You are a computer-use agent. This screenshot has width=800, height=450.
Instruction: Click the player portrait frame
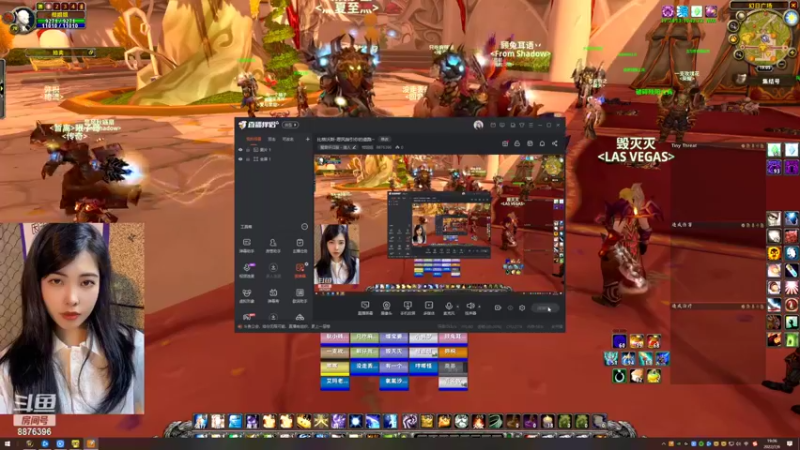click(22, 19)
